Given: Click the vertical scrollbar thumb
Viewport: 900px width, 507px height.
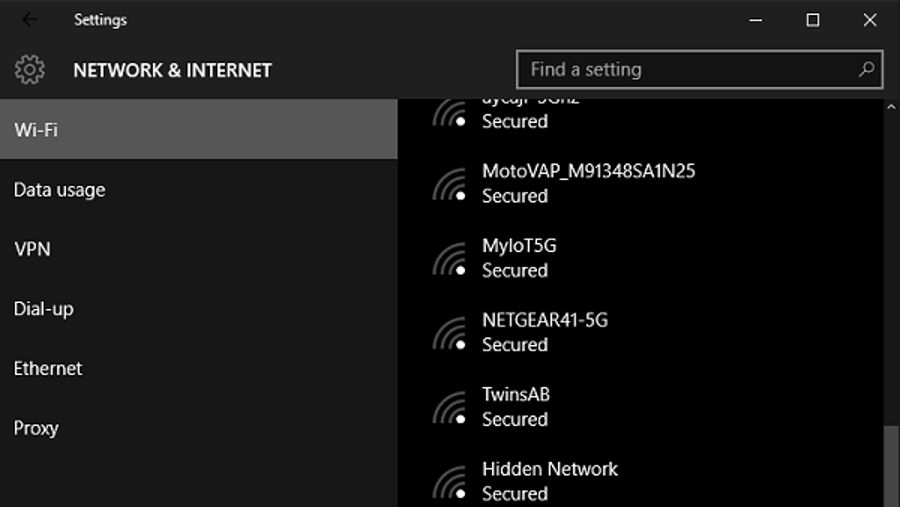Looking at the screenshot, I should tap(891, 465).
